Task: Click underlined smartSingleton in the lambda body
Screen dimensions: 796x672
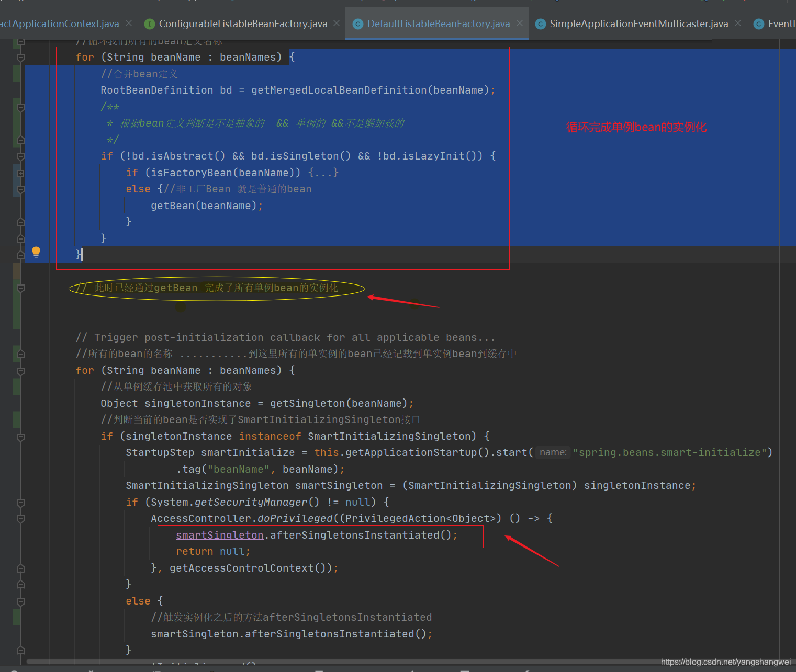Action: click(x=220, y=535)
